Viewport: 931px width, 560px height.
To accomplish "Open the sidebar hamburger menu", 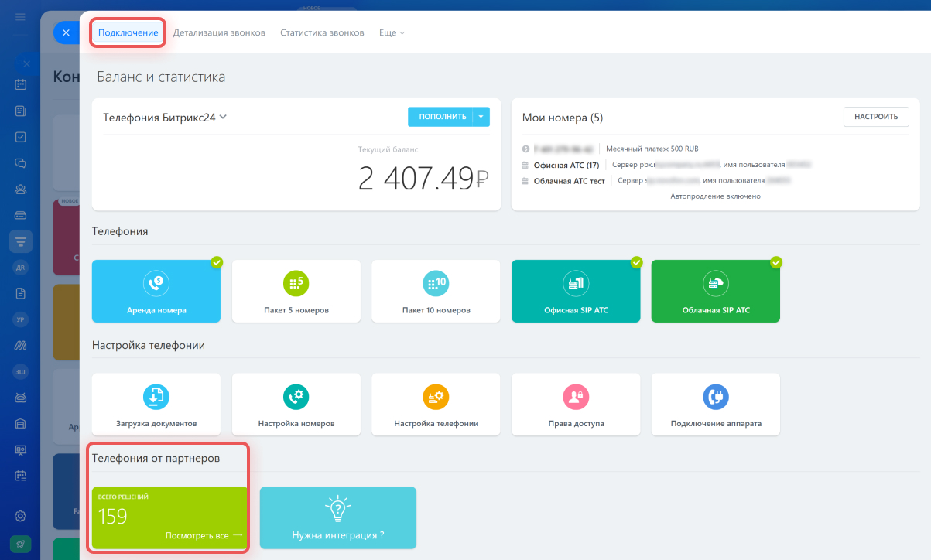I will point(21,17).
